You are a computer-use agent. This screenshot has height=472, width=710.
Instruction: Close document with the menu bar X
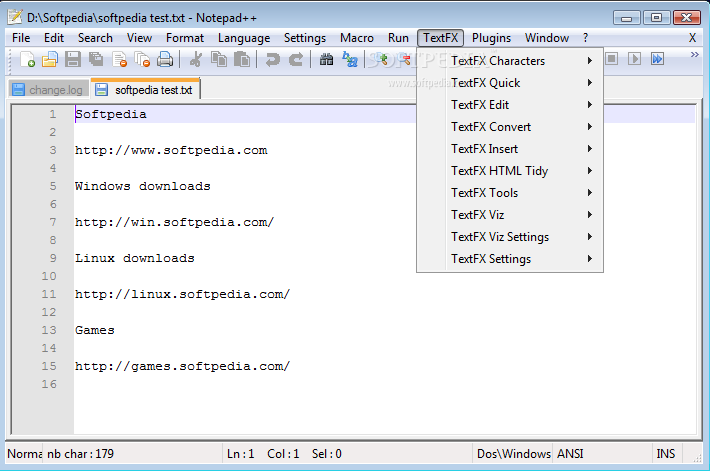[x=692, y=38]
